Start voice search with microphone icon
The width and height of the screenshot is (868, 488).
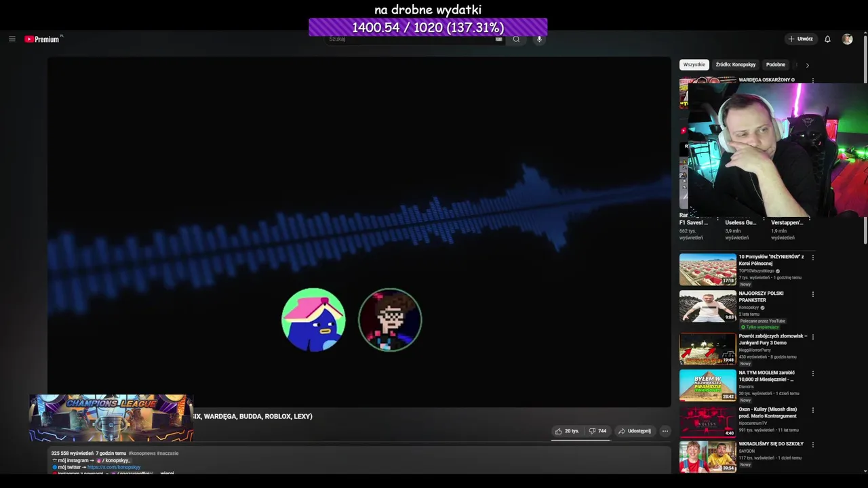(540, 39)
